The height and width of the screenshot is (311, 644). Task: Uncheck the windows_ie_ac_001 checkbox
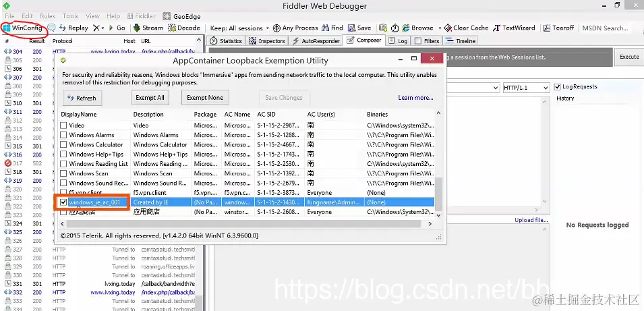point(63,202)
